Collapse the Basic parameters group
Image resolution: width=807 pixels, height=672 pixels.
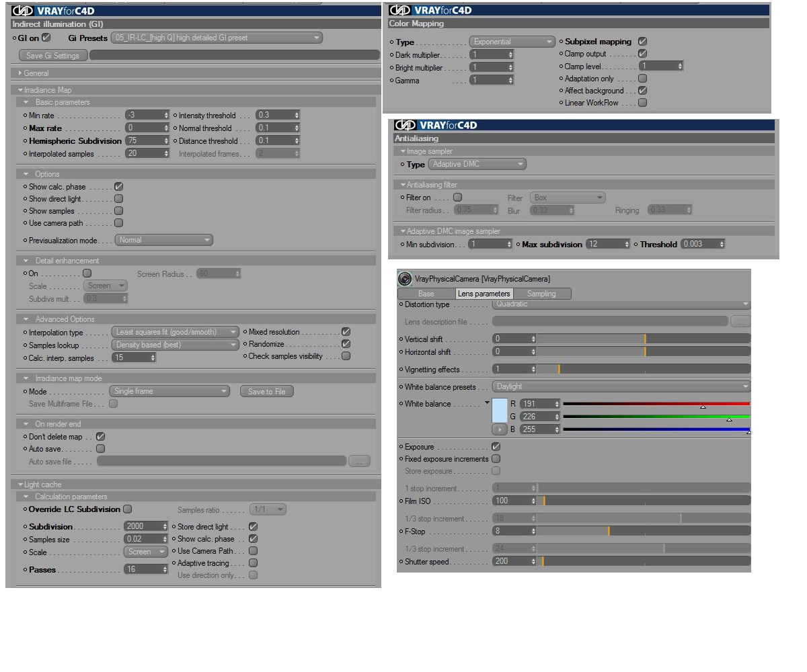26,102
